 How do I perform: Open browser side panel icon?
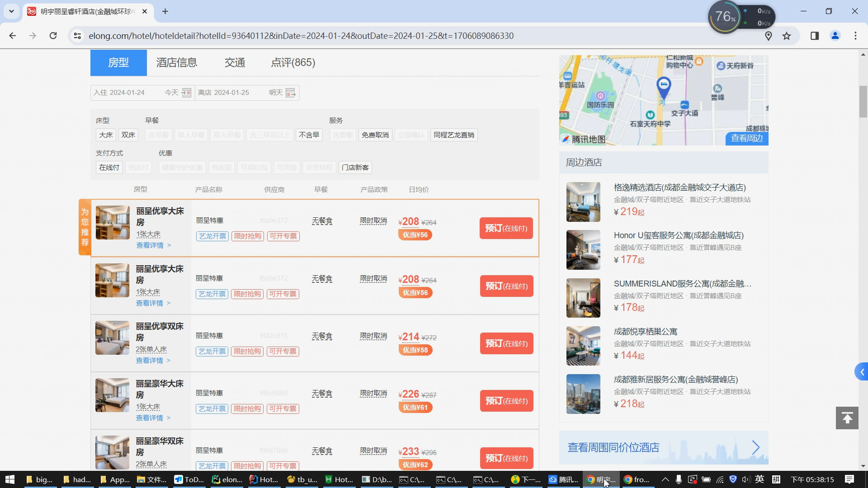[x=814, y=36]
